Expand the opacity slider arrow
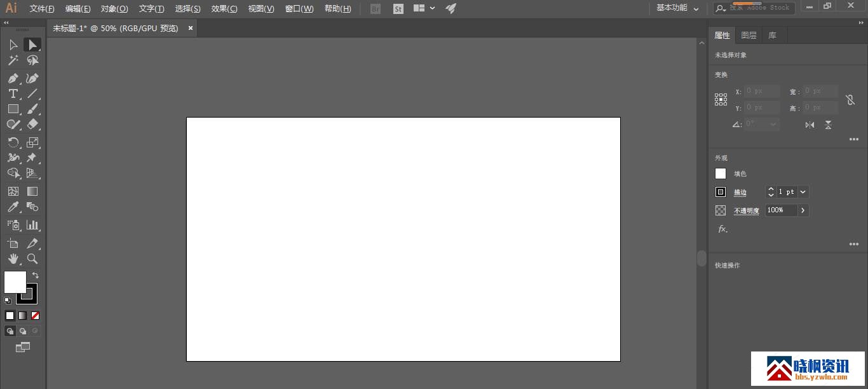 pos(803,210)
